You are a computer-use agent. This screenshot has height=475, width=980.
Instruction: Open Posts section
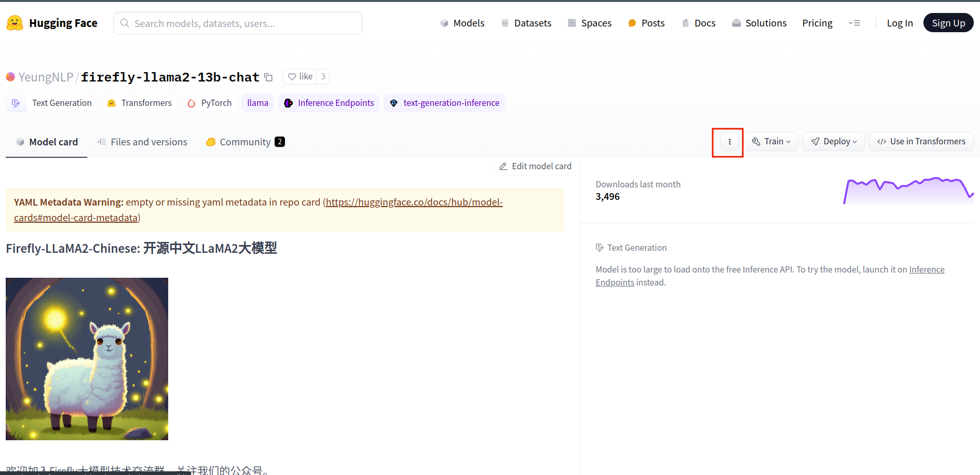(x=646, y=23)
